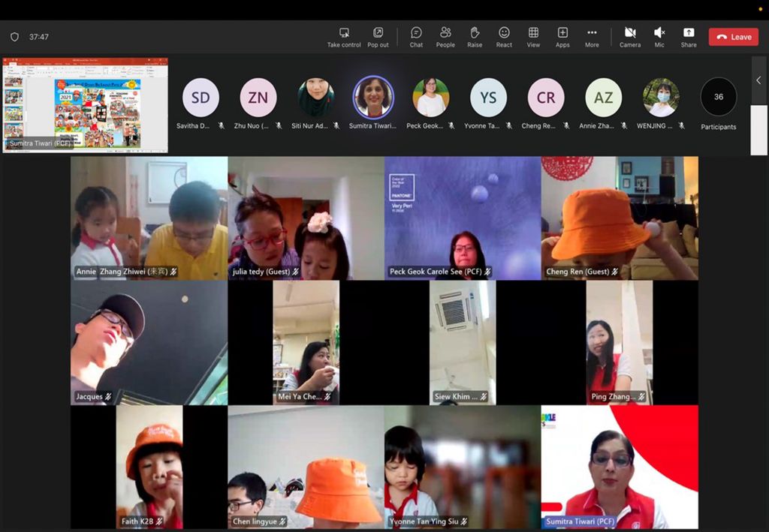Select Peck Geok Carole See video tile
This screenshot has height=532, width=769.
(x=463, y=218)
